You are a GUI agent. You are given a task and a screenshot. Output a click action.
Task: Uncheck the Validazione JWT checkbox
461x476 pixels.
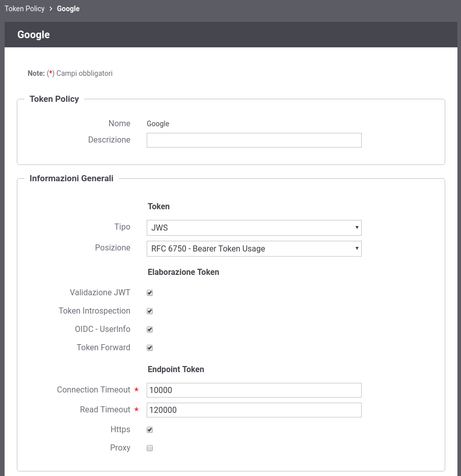tap(150, 293)
